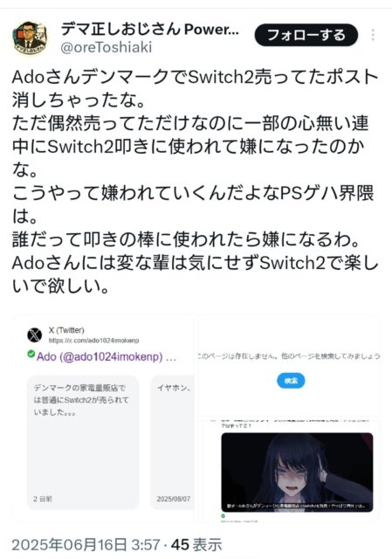This screenshot has height=559, width=392.
Task: Open the profile avatar of デマ正しおじさん
Action: pos(30,38)
